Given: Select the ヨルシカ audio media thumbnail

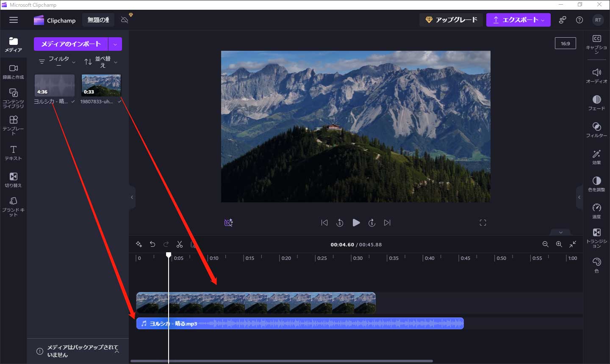Looking at the screenshot, I should click(x=54, y=85).
